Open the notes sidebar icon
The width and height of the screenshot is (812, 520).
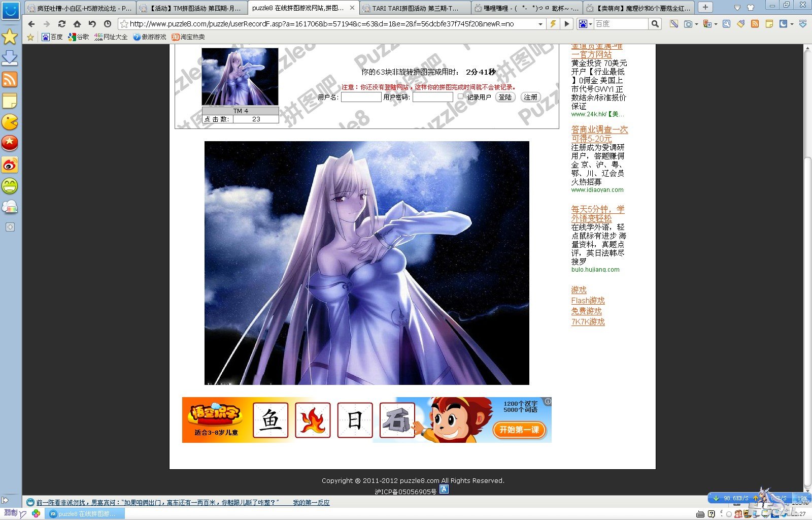coord(10,101)
